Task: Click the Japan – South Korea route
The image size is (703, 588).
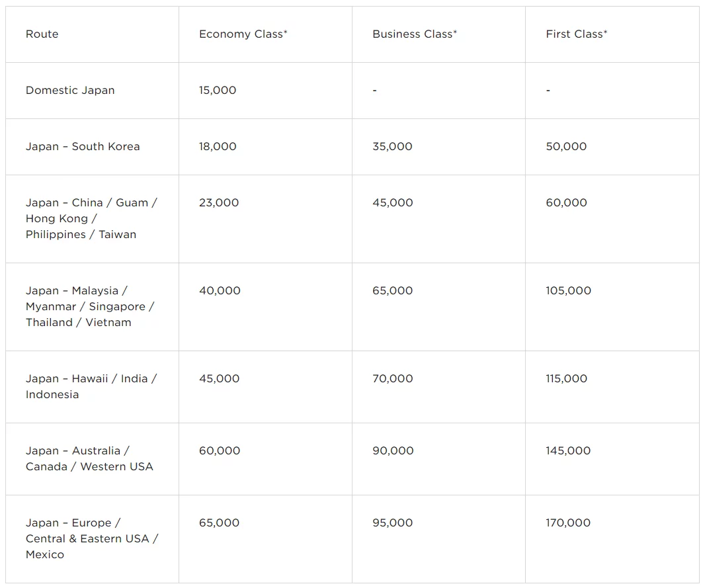Action: point(83,147)
